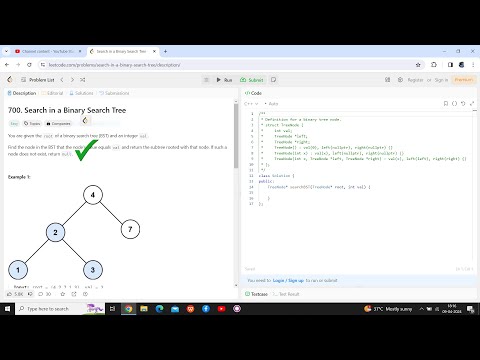Switch to the Editorial tab
This screenshot has height=360, width=480.
52,93
